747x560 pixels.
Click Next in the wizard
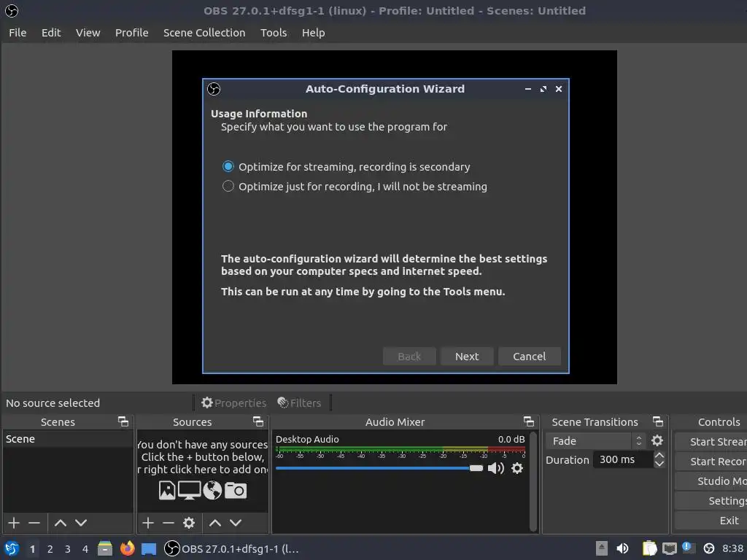(x=467, y=356)
